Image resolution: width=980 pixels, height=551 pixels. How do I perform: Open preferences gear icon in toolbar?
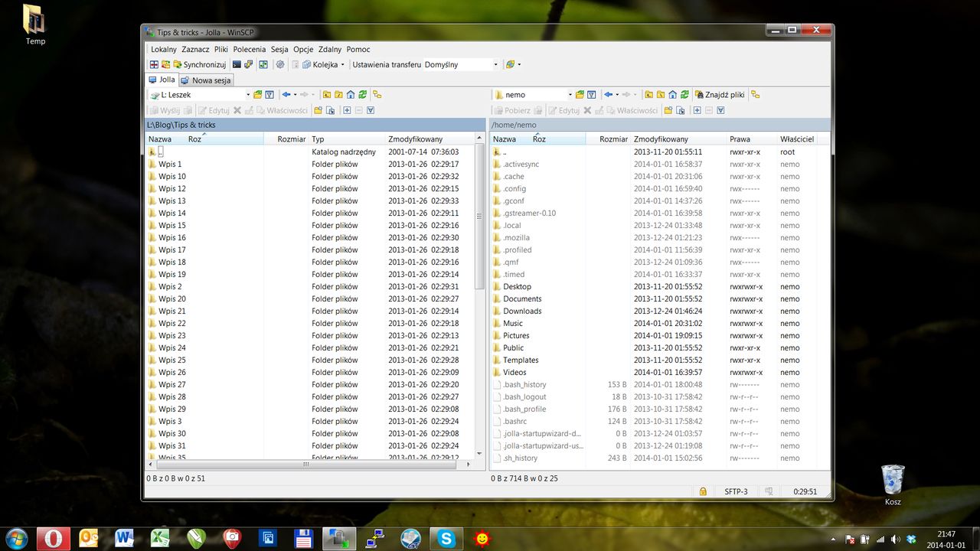[x=280, y=64]
